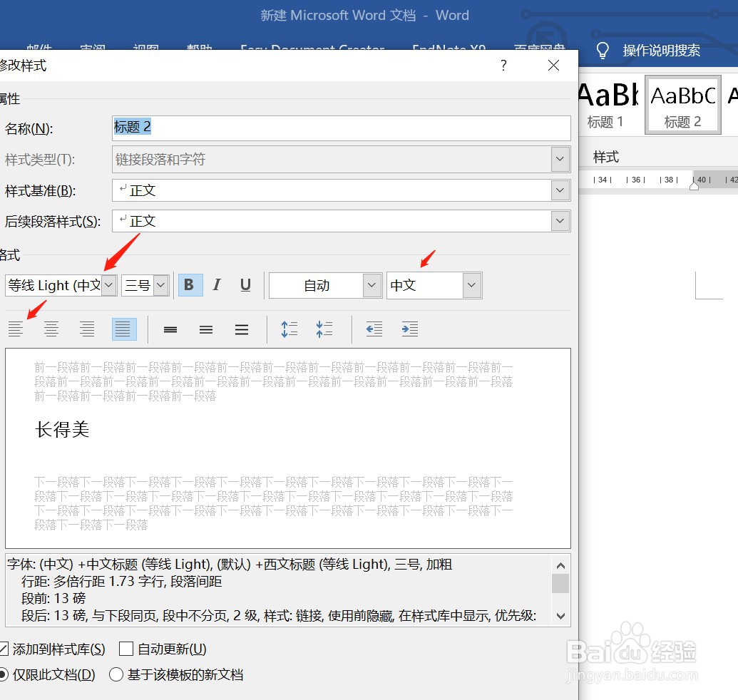Click the 样式 group label in ribbon
Screen dimensions: 738x700
[606, 157]
